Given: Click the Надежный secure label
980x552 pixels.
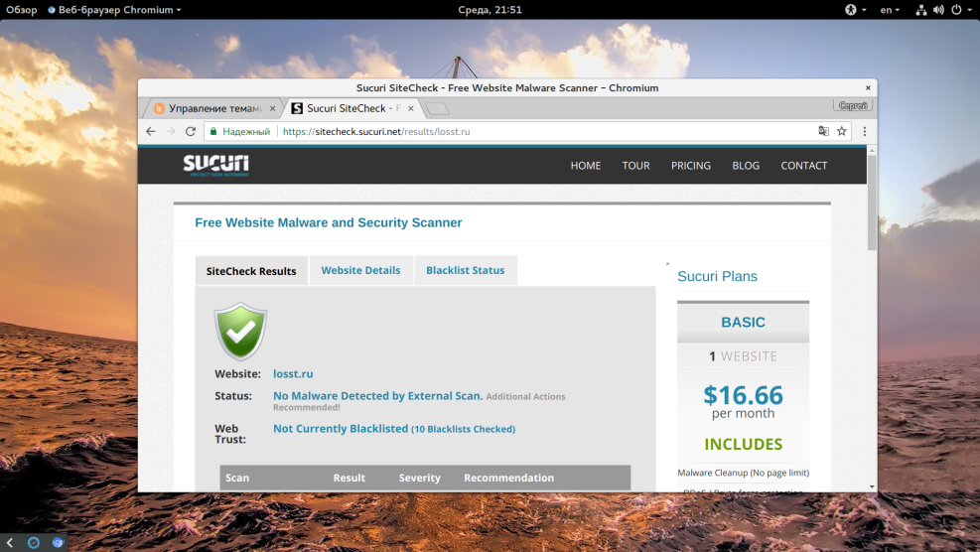Looking at the screenshot, I should 246,131.
